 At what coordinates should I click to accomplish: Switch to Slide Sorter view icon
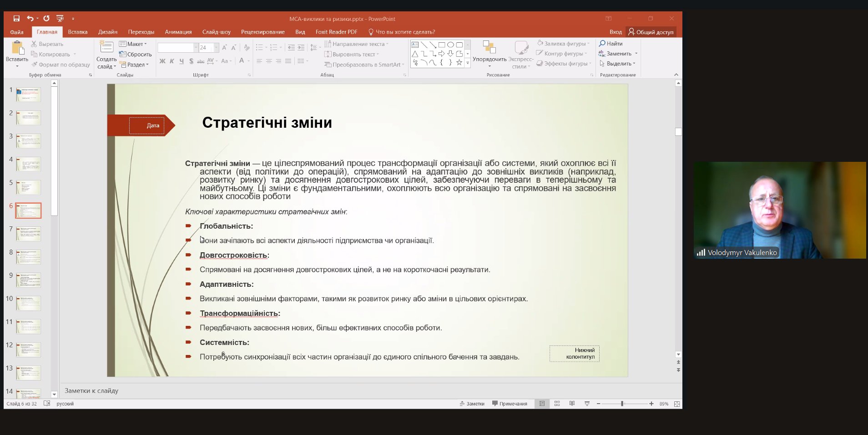click(557, 404)
